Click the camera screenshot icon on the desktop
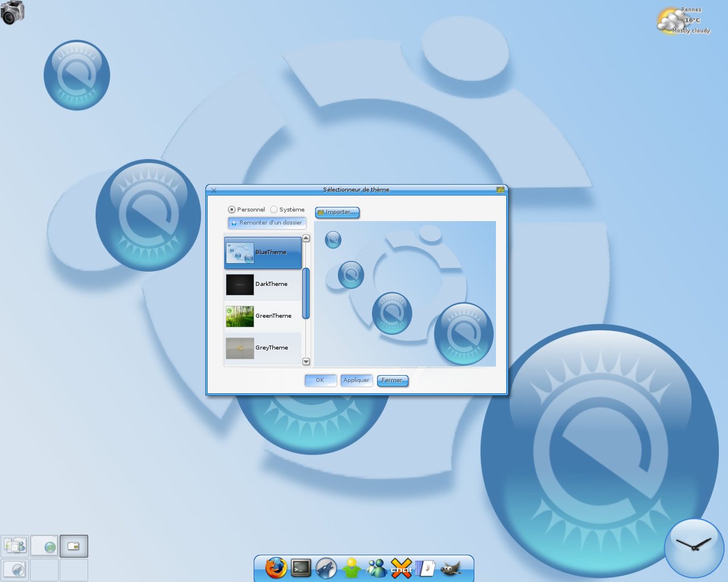Screen dimensions: 728x582 coord(13,13)
